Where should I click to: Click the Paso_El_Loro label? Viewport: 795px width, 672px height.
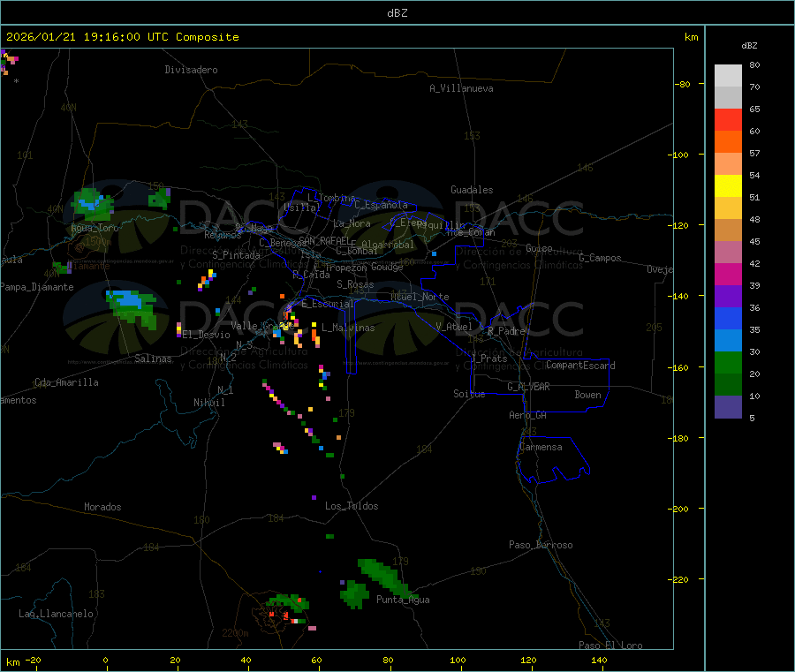point(611,646)
